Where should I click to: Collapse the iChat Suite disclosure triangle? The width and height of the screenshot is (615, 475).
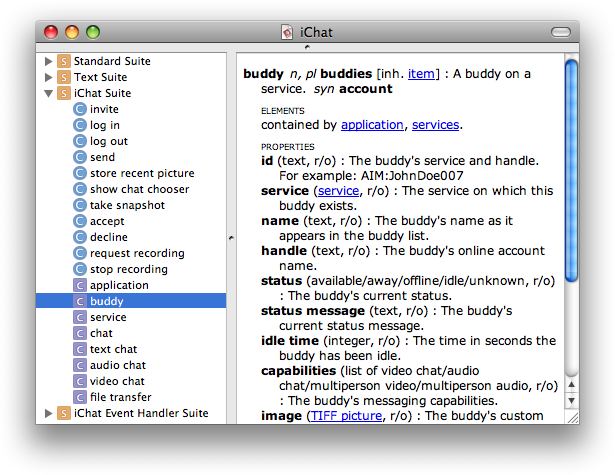pyautogui.click(x=48, y=93)
